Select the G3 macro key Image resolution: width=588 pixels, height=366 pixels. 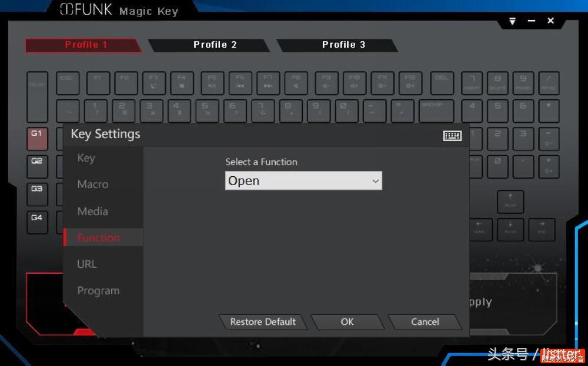(x=37, y=194)
